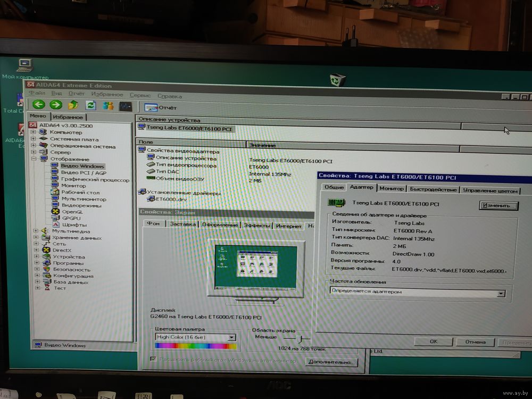Switch to the Меню tab in left panel

coord(38,115)
